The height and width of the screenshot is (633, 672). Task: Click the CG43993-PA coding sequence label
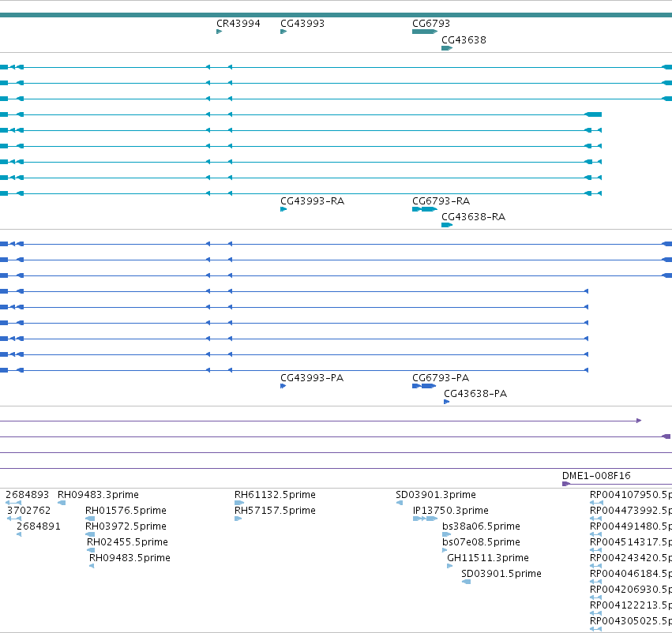pyautogui.click(x=312, y=378)
